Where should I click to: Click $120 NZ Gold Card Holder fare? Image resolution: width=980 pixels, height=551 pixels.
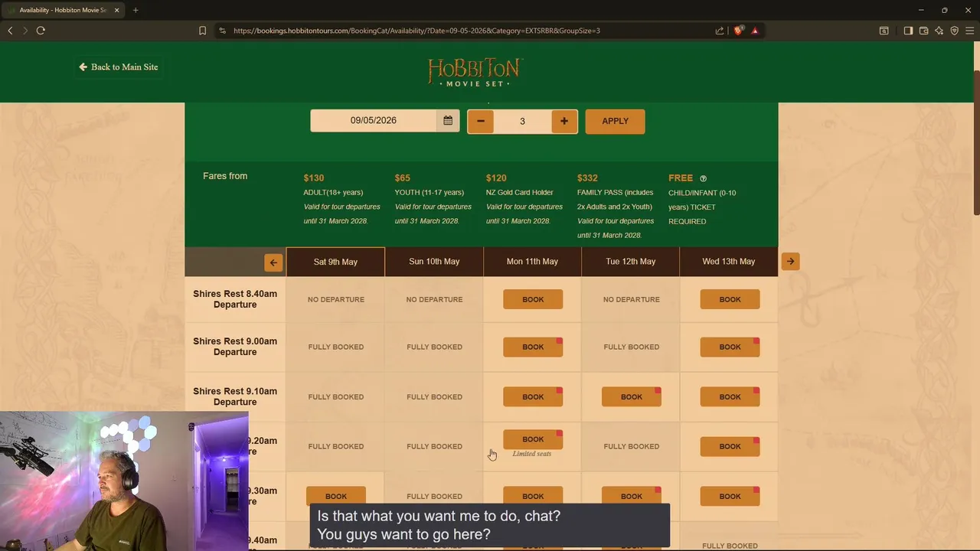(x=524, y=199)
